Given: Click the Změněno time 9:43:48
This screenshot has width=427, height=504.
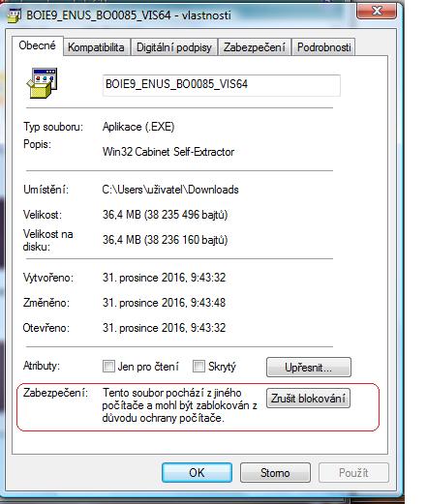Looking at the screenshot, I should [208, 303].
